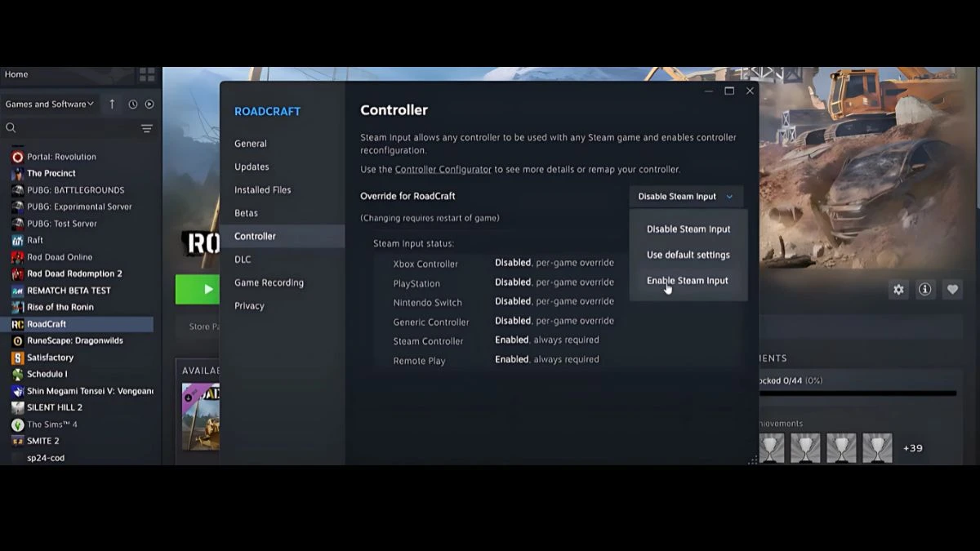Select PUBG: BATTLEGROUNDS in the library
This screenshot has width=980, height=551.
click(76, 190)
